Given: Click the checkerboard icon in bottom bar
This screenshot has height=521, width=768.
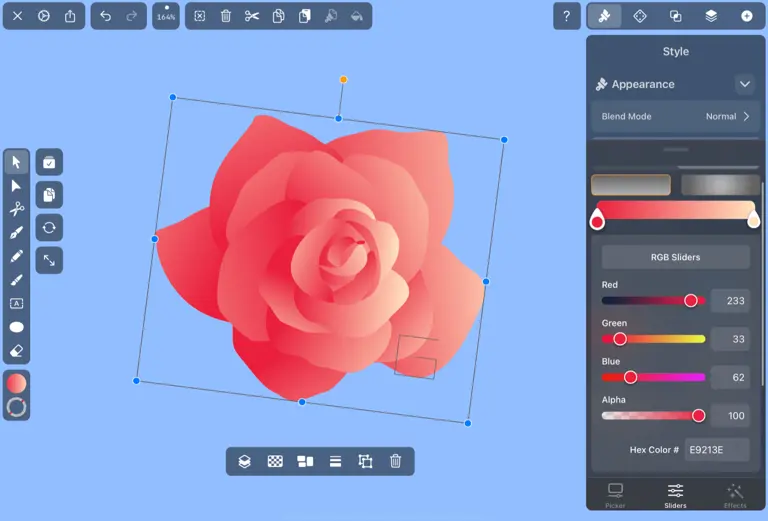Looking at the screenshot, I should tap(275, 461).
